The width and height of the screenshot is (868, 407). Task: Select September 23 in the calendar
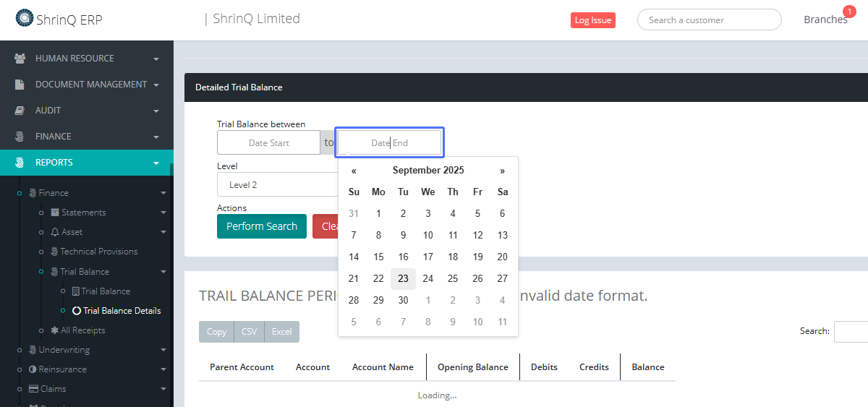click(403, 278)
